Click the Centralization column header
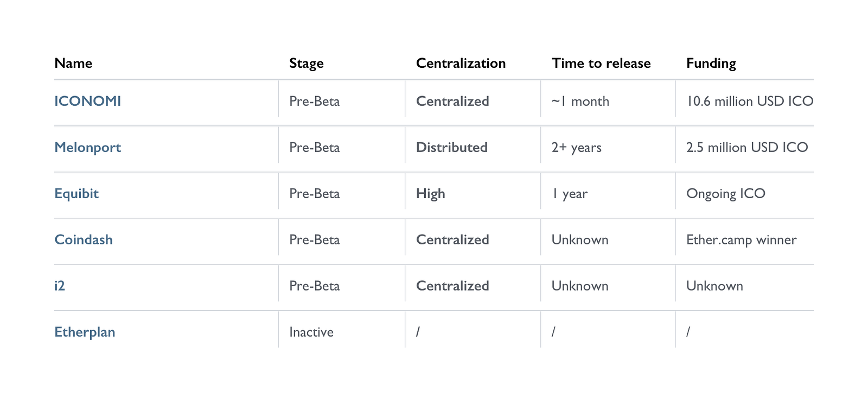 point(461,63)
